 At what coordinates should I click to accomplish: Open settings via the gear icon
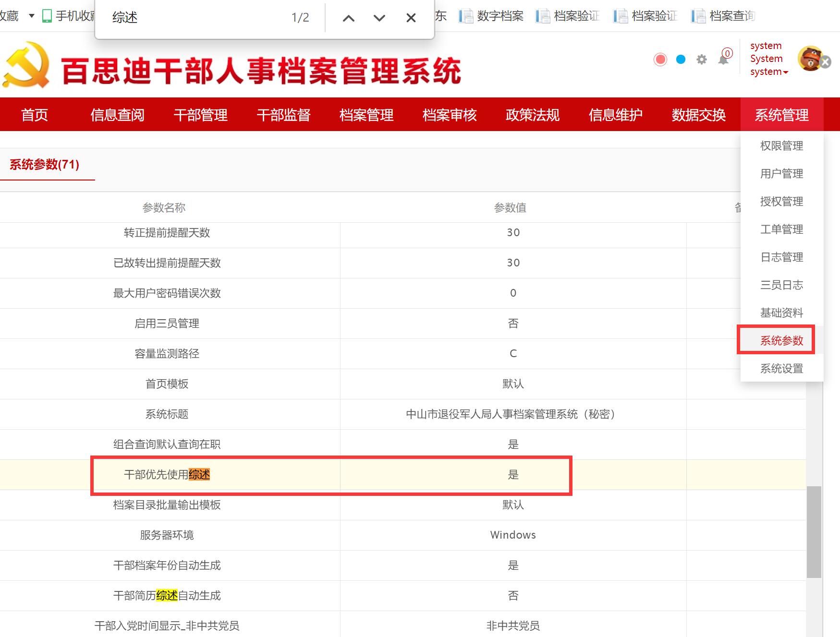tap(702, 60)
